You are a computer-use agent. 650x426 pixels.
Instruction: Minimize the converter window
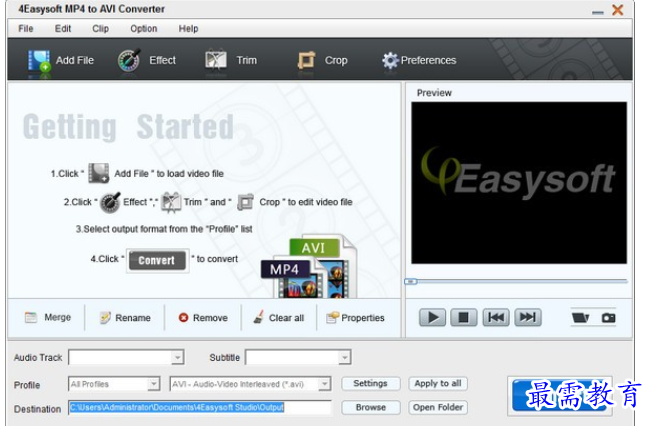tap(598, 12)
